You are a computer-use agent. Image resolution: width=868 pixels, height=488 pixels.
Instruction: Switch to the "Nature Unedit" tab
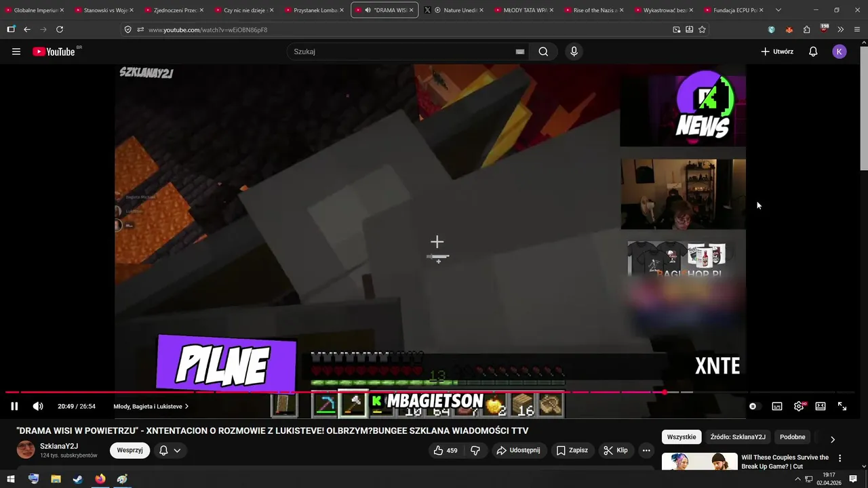(x=454, y=10)
